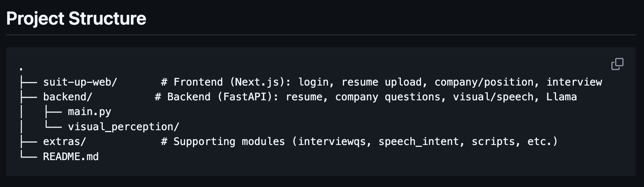Select the extras/ folder entry

(64, 142)
